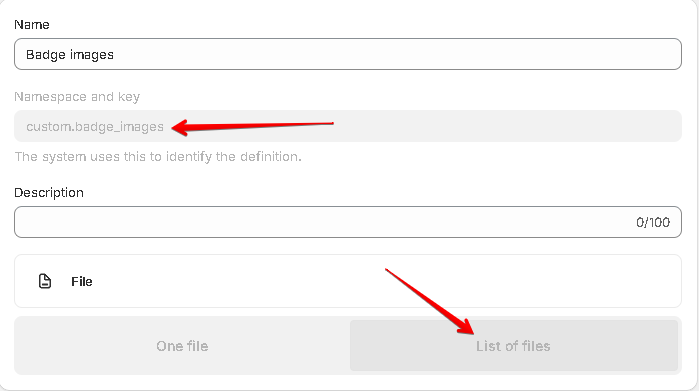
Task: Click the disabled Namespace and key field
Action: pyautogui.click(x=348, y=126)
